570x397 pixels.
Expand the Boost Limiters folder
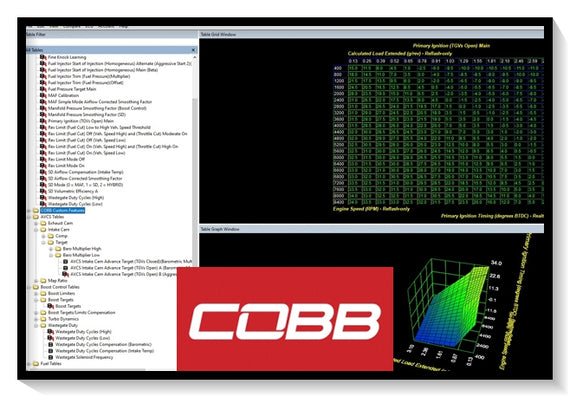click(36, 293)
